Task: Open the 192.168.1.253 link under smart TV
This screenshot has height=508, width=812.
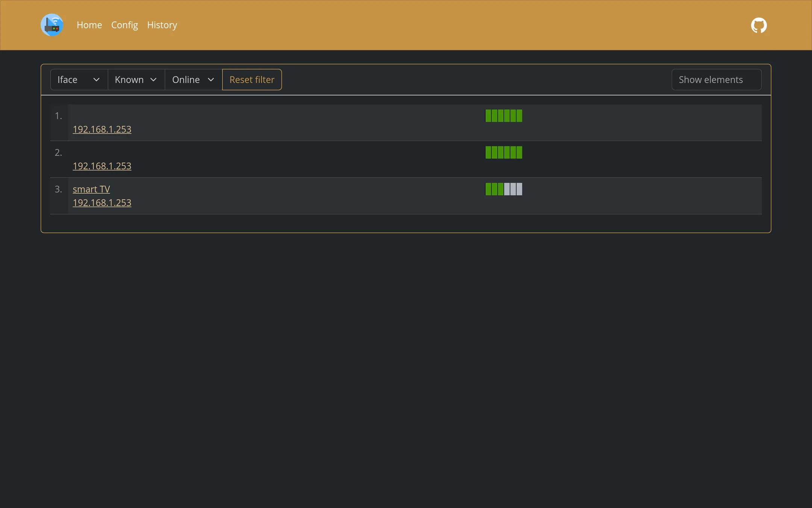Action: (102, 202)
